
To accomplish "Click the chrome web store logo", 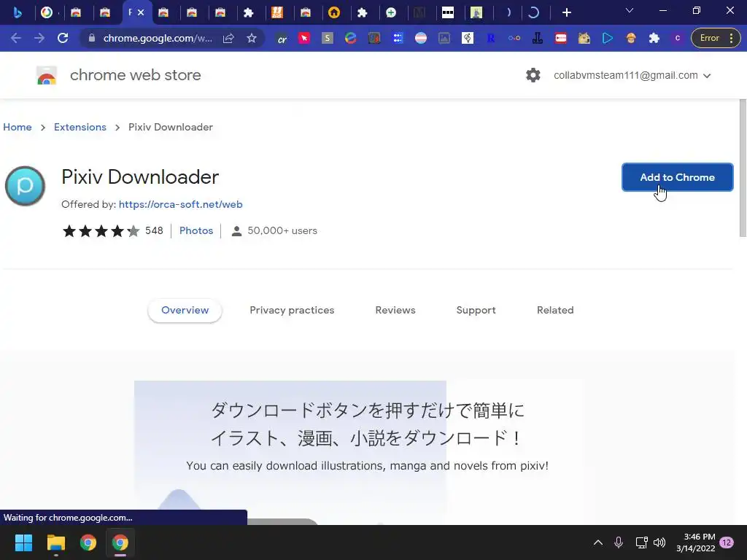I will coord(47,75).
